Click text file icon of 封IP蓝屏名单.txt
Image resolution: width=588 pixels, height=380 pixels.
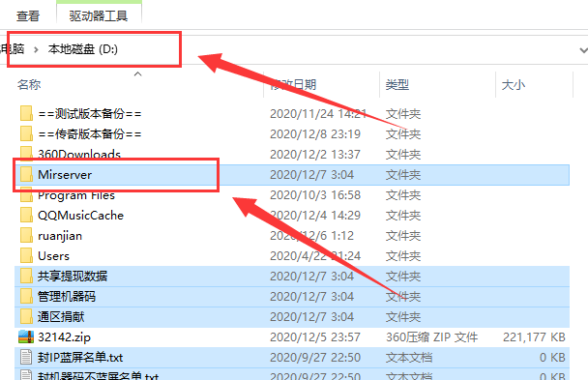pyautogui.click(x=26, y=357)
